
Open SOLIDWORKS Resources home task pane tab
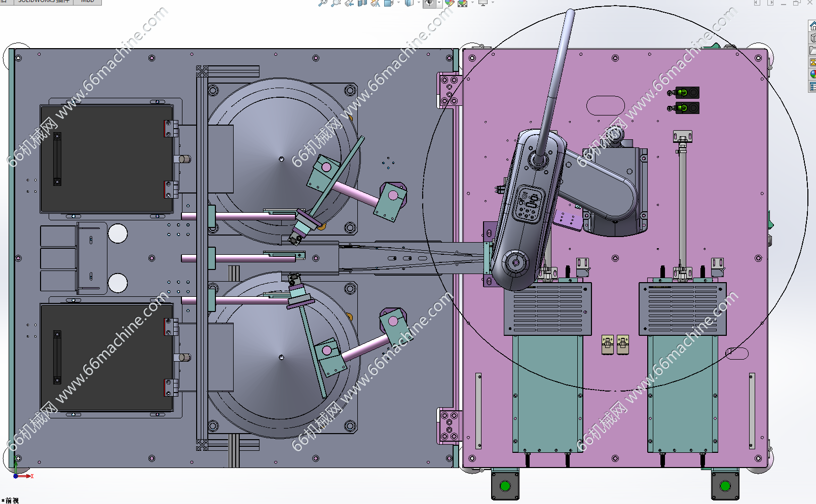coord(812,26)
